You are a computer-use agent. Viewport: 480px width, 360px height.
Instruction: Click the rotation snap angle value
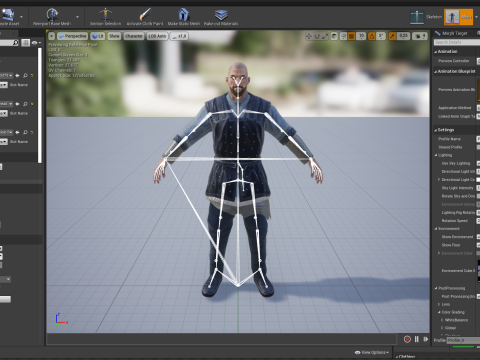pos(381,36)
